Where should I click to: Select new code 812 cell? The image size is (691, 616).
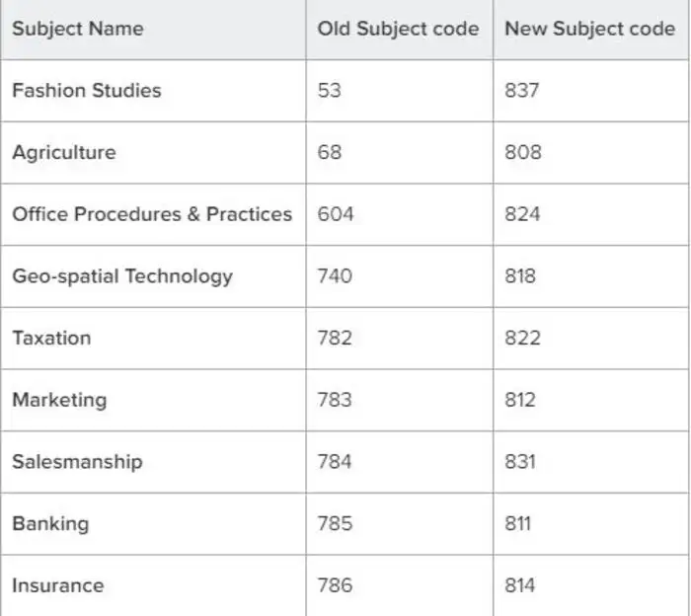pos(520,400)
